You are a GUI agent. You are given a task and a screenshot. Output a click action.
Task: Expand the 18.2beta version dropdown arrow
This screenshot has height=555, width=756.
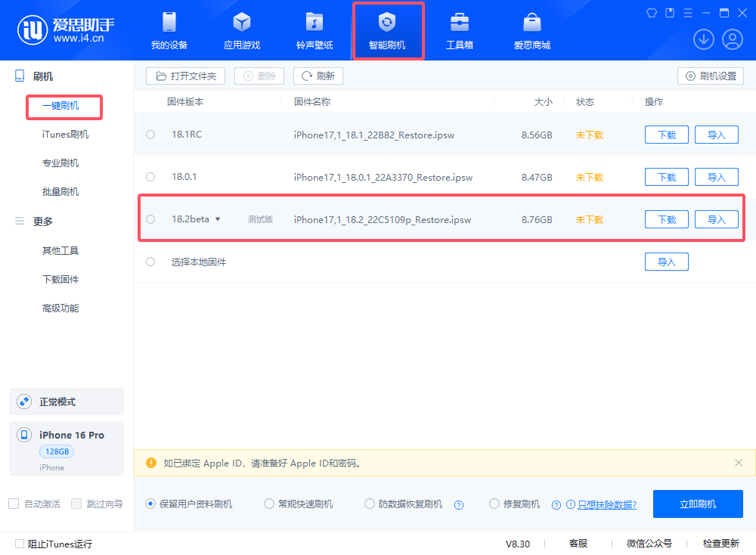click(218, 219)
